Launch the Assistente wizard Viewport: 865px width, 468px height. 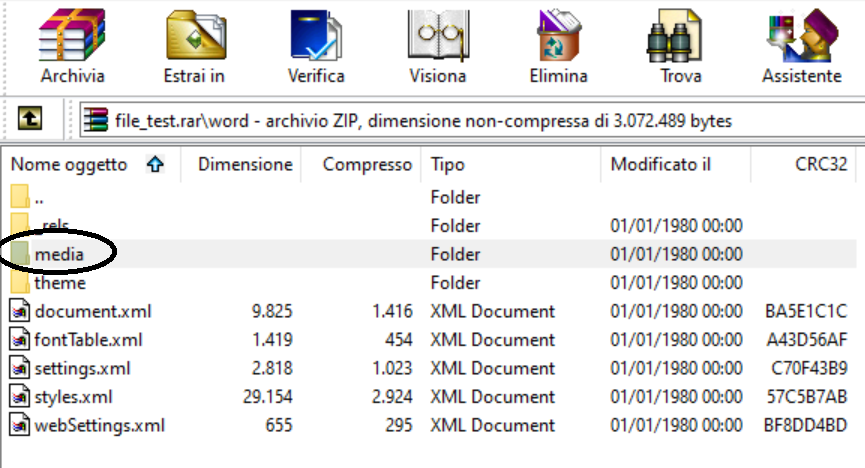(802, 46)
